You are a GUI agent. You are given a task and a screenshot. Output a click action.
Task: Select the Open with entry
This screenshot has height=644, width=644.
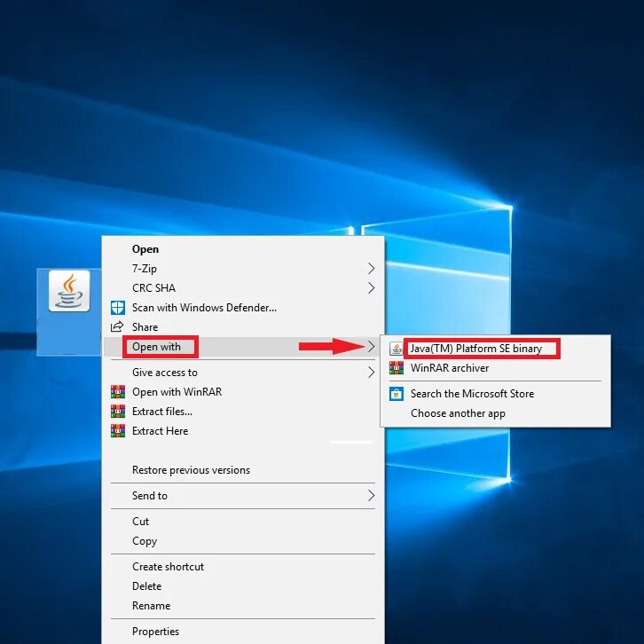(x=243, y=347)
